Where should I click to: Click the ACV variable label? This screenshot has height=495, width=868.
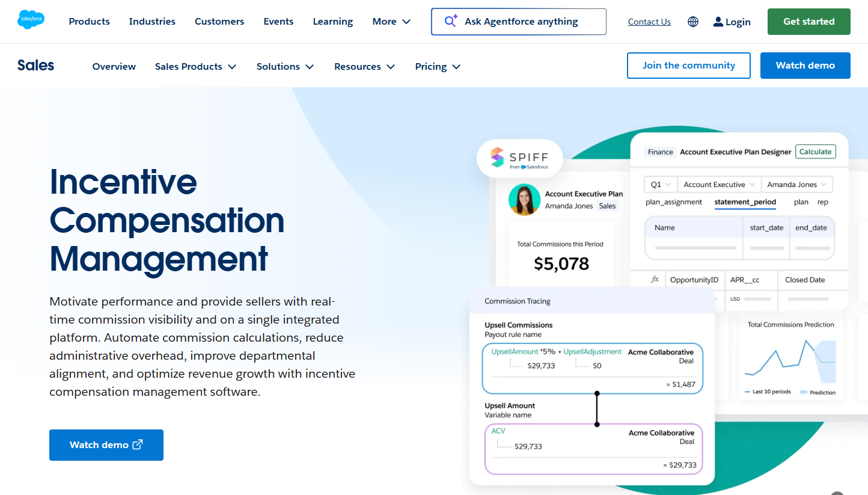point(498,431)
